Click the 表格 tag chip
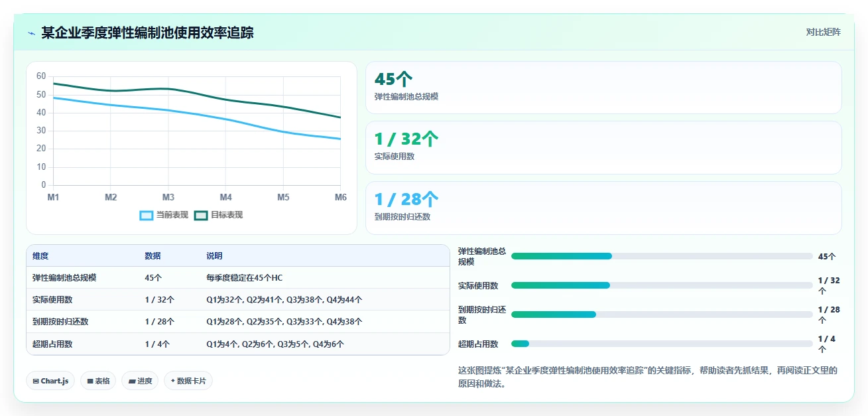 98,381
